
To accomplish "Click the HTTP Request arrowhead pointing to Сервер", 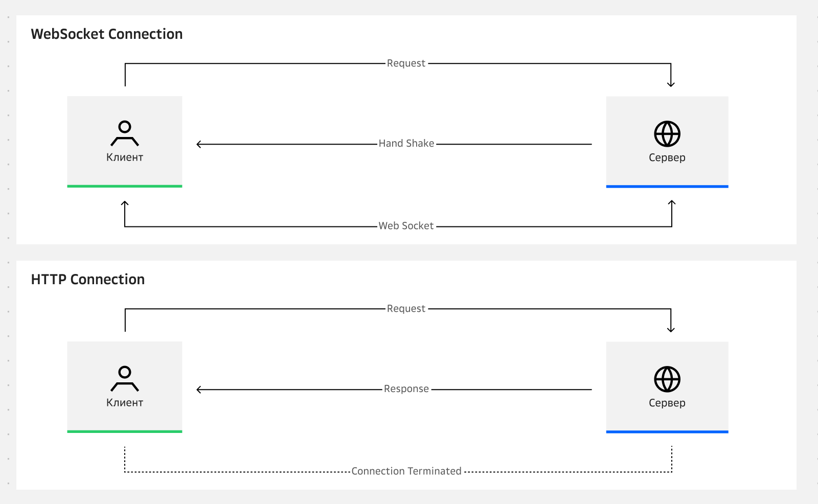I will (671, 329).
